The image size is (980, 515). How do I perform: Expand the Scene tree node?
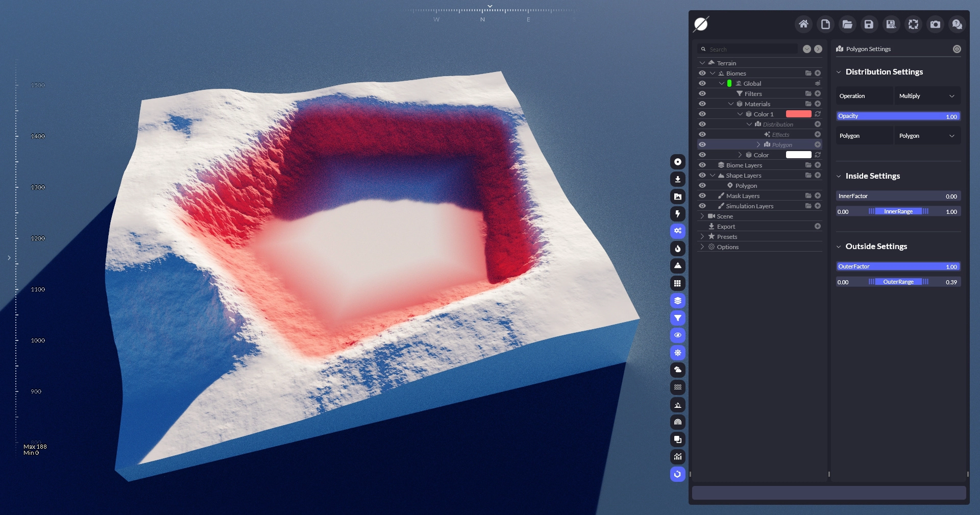coord(702,216)
